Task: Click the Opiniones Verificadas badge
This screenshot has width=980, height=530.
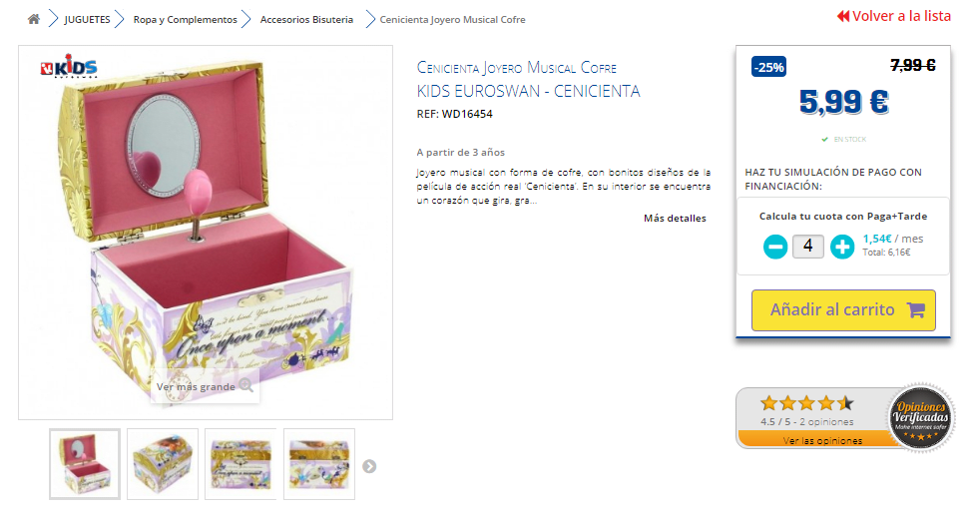Action: pos(920,417)
